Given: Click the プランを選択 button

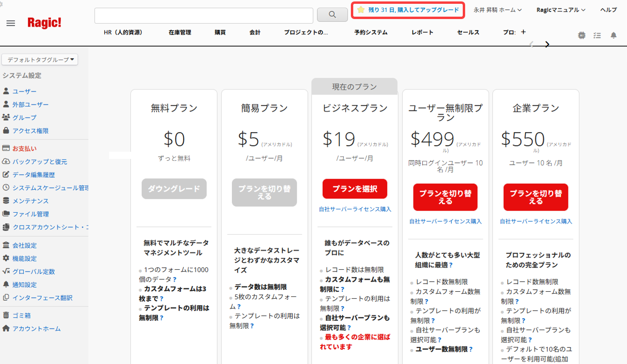Looking at the screenshot, I should point(355,188).
